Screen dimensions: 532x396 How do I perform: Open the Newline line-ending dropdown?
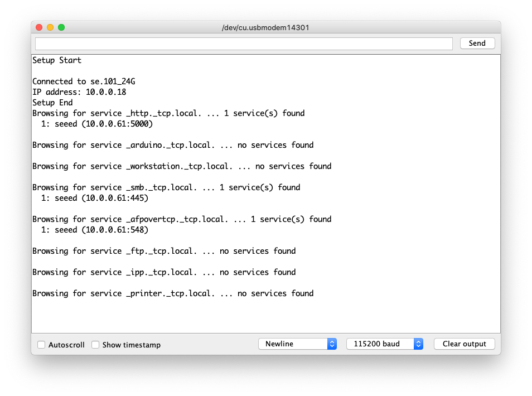coord(297,344)
